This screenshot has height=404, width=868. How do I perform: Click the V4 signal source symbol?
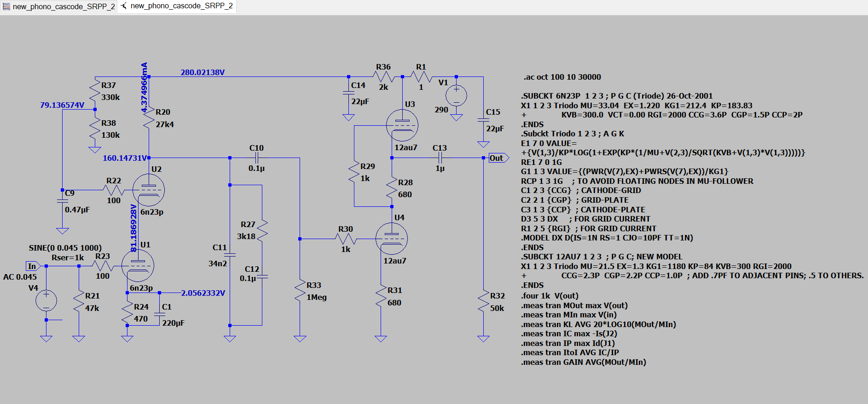pos(46,301)
